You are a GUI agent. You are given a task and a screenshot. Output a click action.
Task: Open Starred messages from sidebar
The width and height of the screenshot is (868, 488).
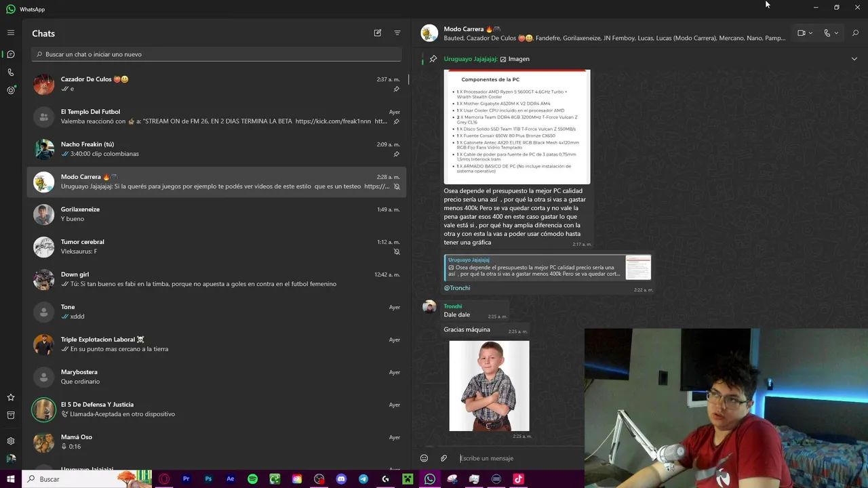11,397
